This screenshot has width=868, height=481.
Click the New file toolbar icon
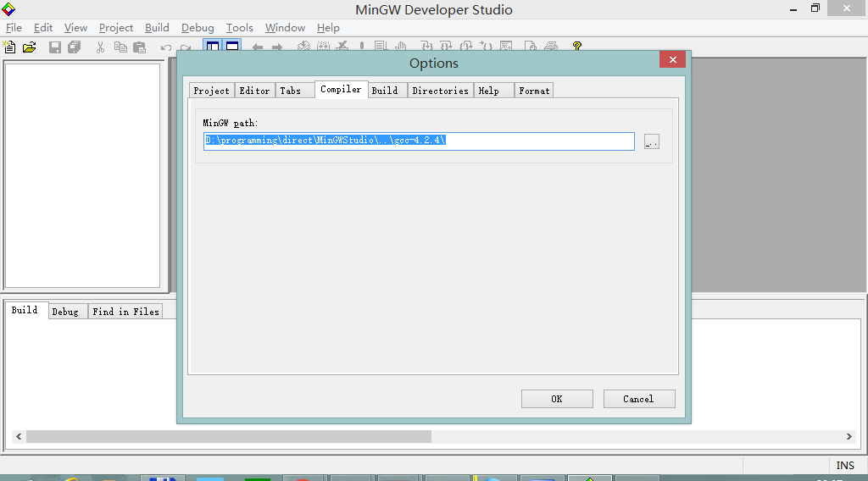[x=11, y=47]
